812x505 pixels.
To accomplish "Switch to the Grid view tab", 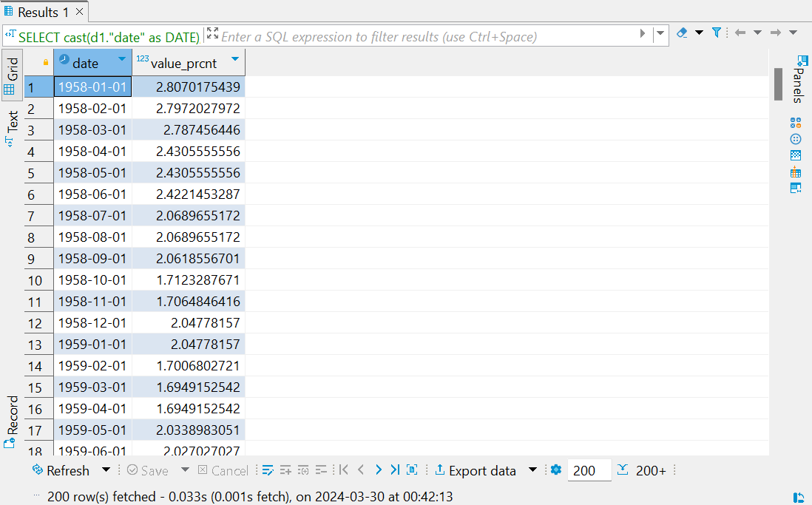I will point(12,75).
